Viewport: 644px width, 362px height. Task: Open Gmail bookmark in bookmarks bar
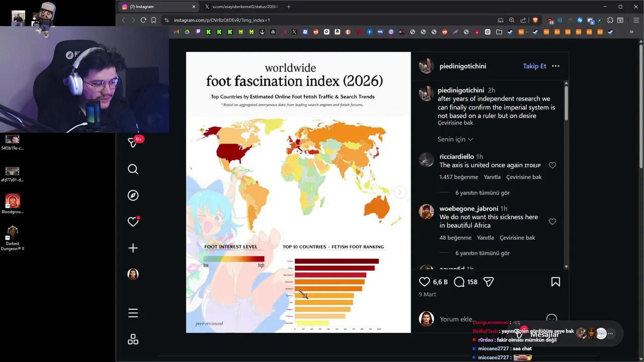176,32
